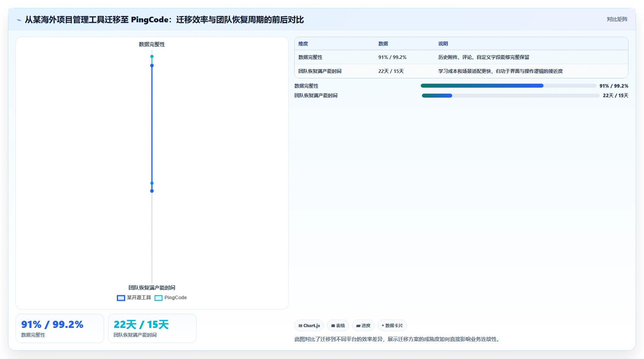Select the 维度 column header
The image size is (644, 359).
[303, 44]
